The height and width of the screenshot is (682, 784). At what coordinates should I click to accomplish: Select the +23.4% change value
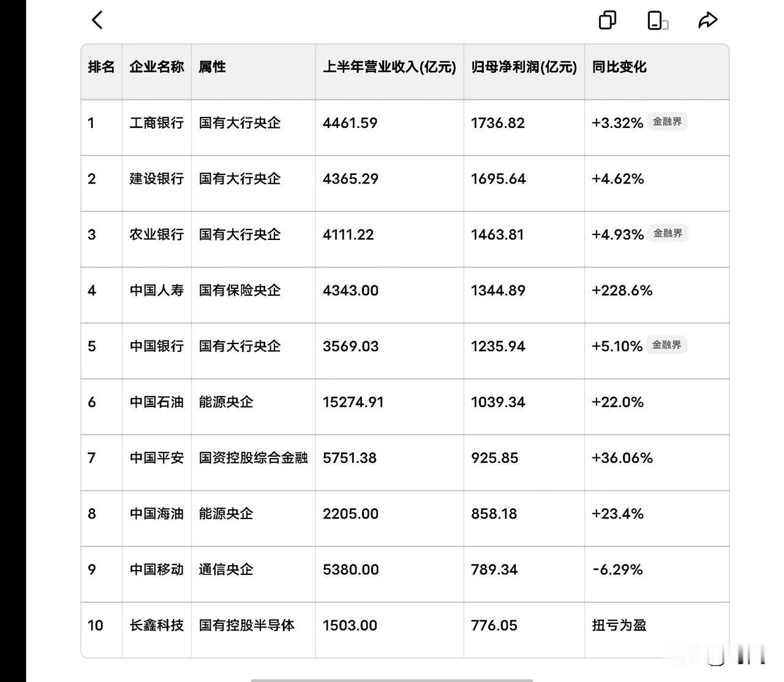[618, 514]
